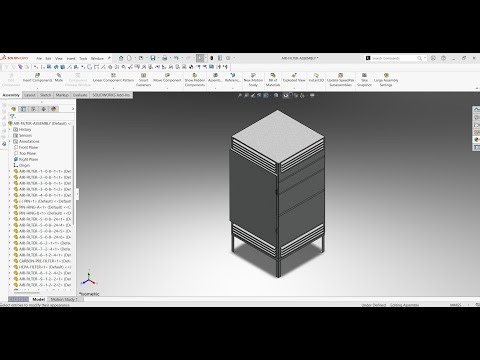The width and height of the screenshot is (480, 360).
Task: Open the search commands dropdown arrow
Action: coord(425,58)
